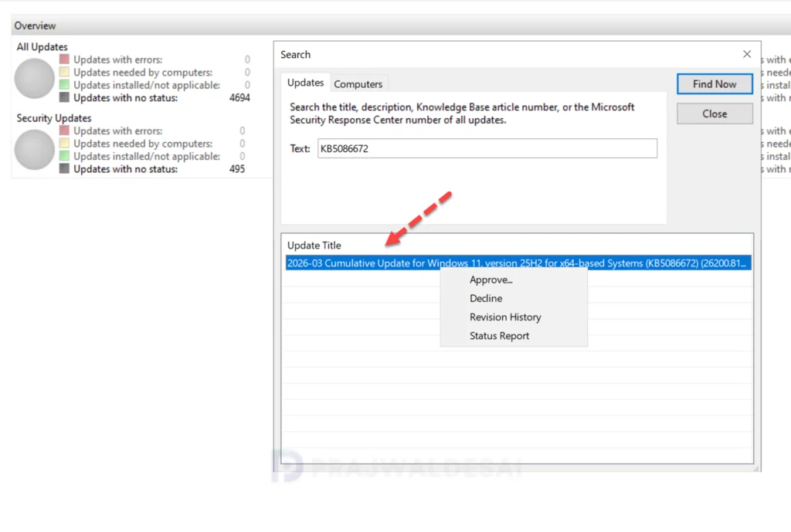Click the 4694 updates with no status count
This screenshot has height=532, width=791.
click(x=239, y=98)
